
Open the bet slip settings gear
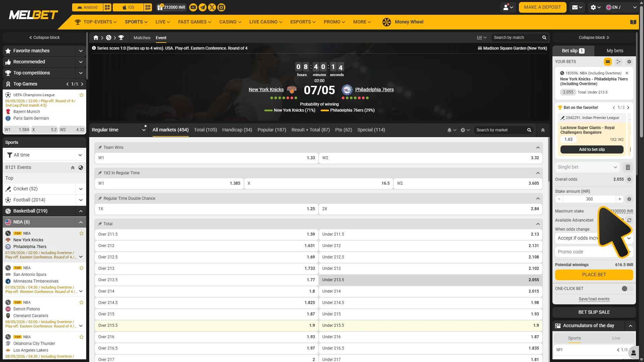629,62
